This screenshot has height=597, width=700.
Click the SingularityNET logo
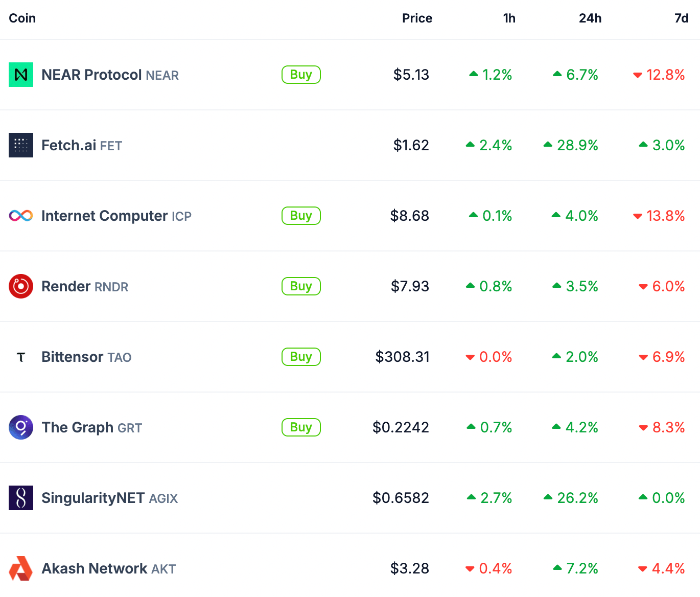pos(20,498)
